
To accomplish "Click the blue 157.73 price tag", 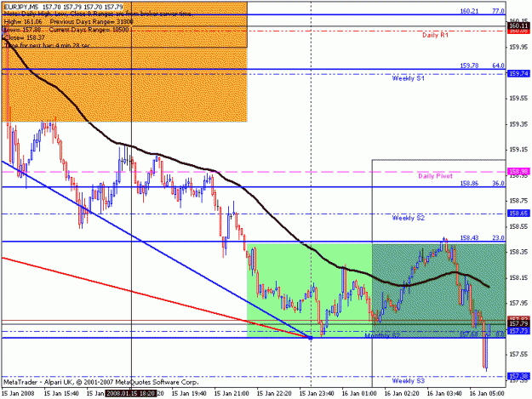I will coord(518,331).
